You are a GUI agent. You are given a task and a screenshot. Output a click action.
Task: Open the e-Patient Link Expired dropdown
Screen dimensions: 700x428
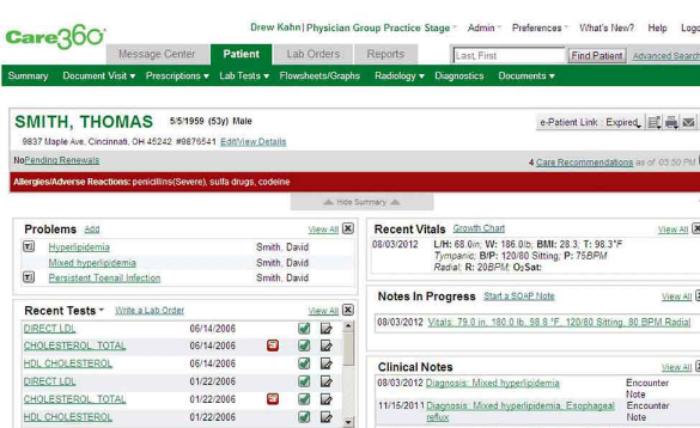[590, 122]
